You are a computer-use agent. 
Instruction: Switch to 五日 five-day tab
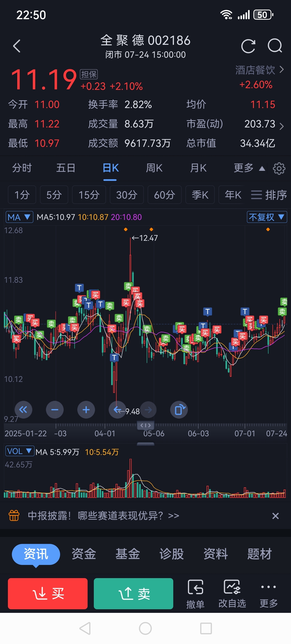point(66,168)
